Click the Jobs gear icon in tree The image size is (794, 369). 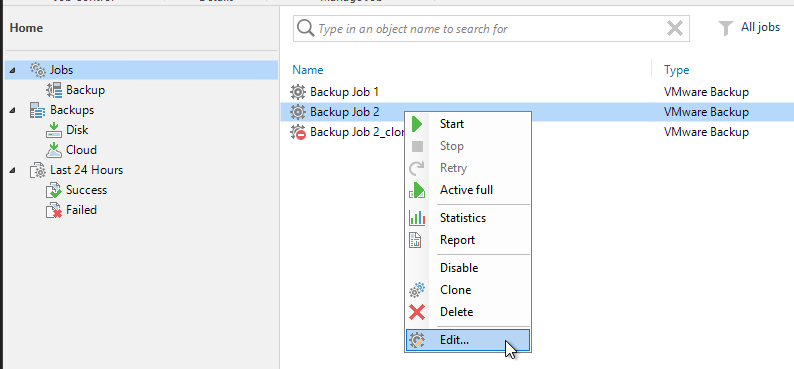click(38, 70)
